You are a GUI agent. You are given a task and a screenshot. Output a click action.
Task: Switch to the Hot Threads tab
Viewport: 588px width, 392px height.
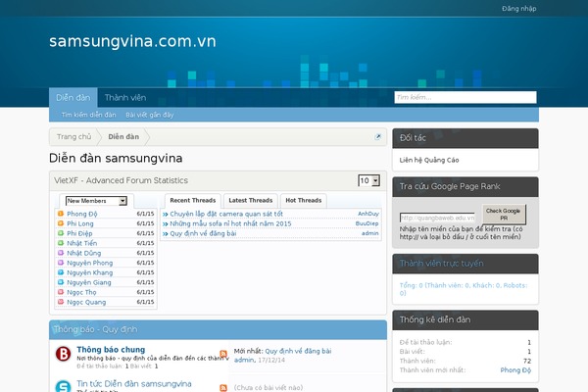click(x=304, y=200)
